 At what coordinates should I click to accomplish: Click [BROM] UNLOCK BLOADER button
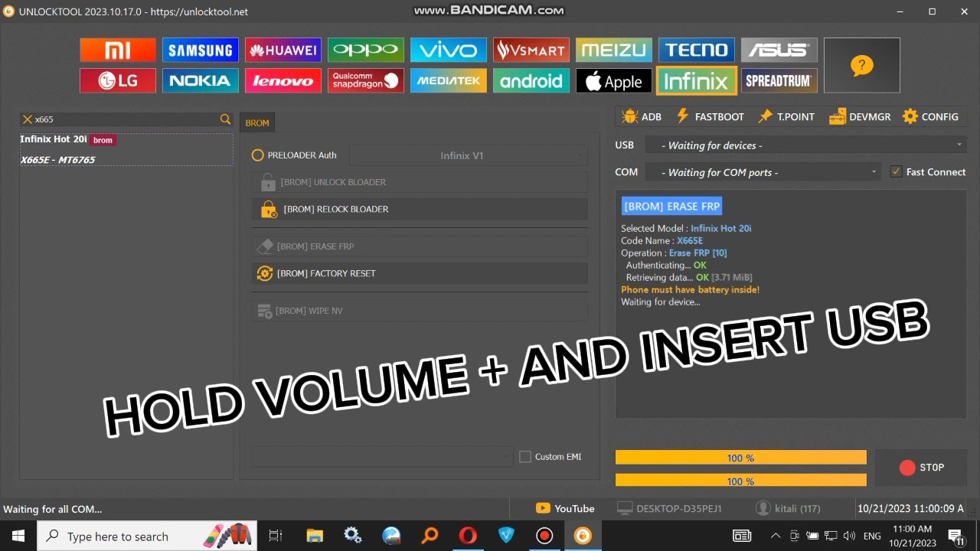(420, 182)
